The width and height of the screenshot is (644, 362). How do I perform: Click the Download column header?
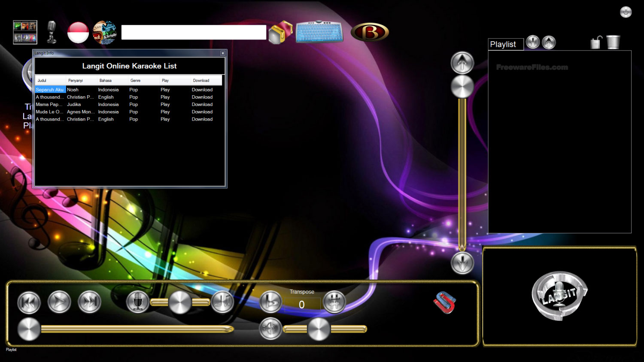206,80
